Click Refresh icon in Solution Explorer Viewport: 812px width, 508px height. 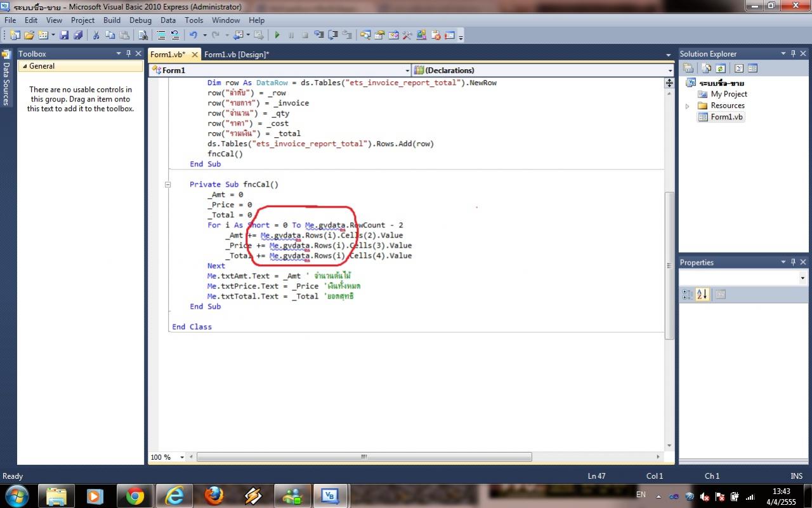point(721,69)
